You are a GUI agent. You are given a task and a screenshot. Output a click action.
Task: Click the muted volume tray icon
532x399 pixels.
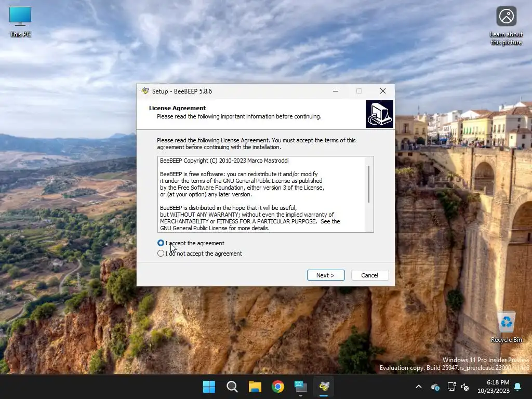click(465, 387)
